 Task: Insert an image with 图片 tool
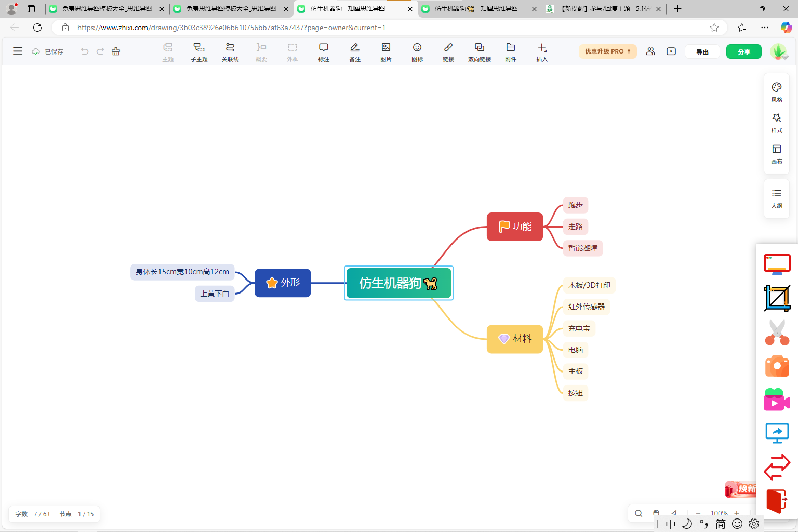tap(386, 52)
